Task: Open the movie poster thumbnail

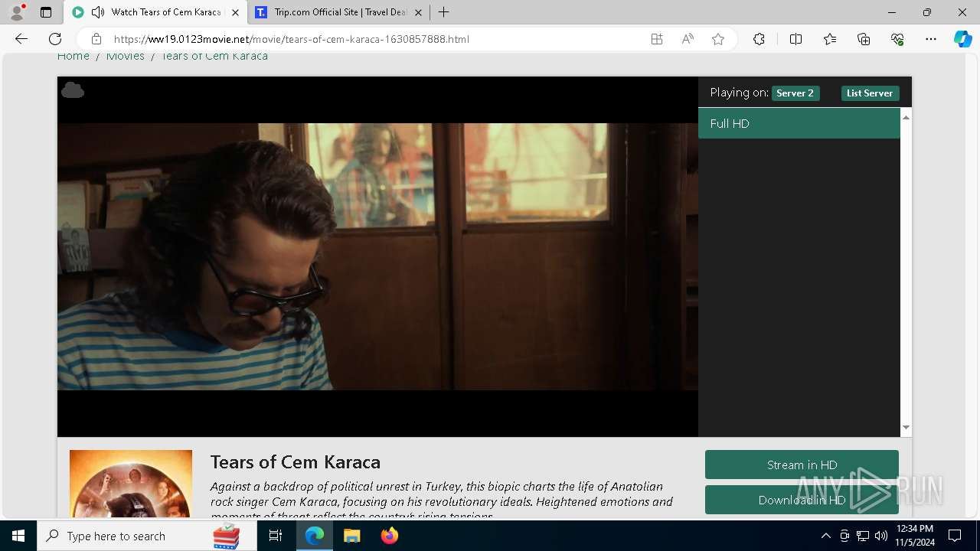Action: [x=131, y=484]
